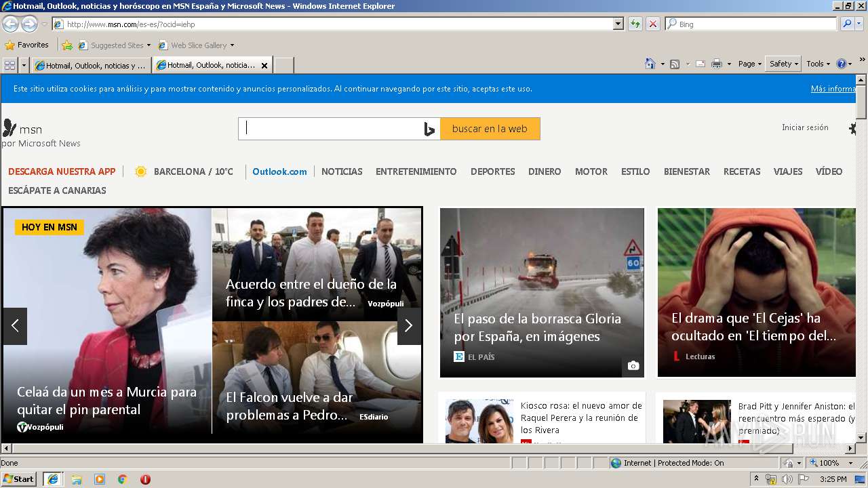Open the Help question mark icon

tap(841, 64)
